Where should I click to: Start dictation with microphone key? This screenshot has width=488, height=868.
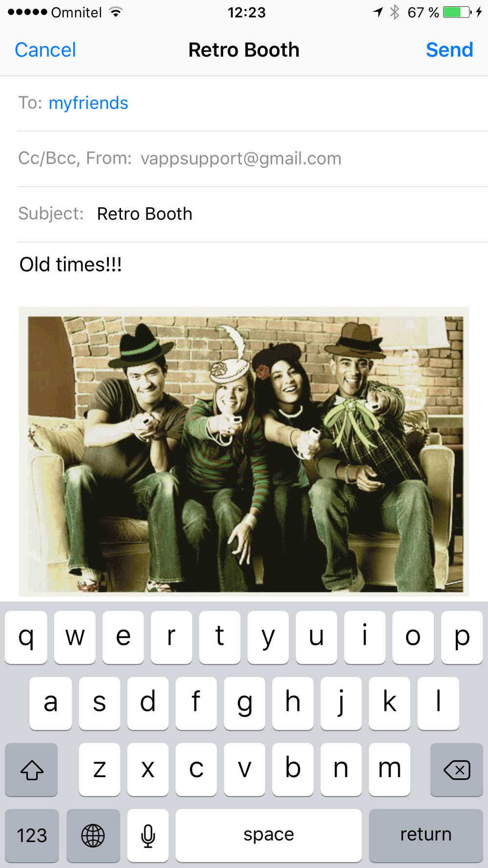click(148, 835)
